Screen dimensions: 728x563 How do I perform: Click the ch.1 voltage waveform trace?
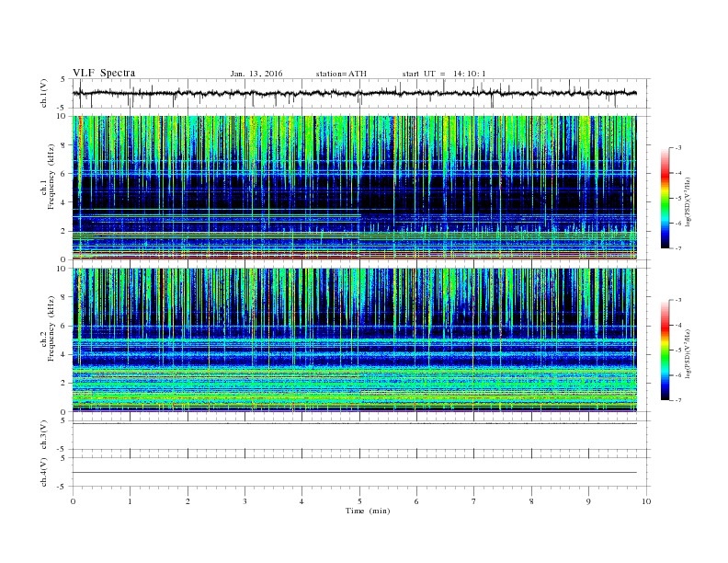tap(354, 93)
